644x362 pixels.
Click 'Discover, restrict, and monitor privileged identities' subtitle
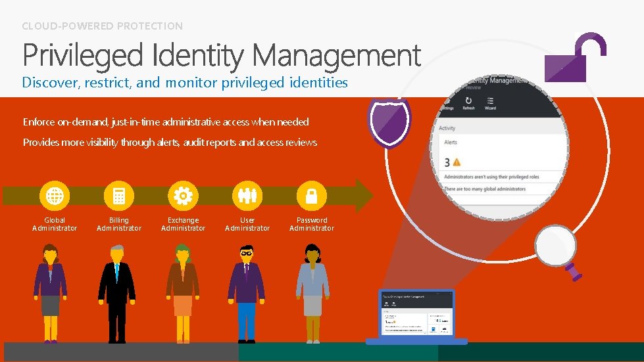[x=185, y=83]
